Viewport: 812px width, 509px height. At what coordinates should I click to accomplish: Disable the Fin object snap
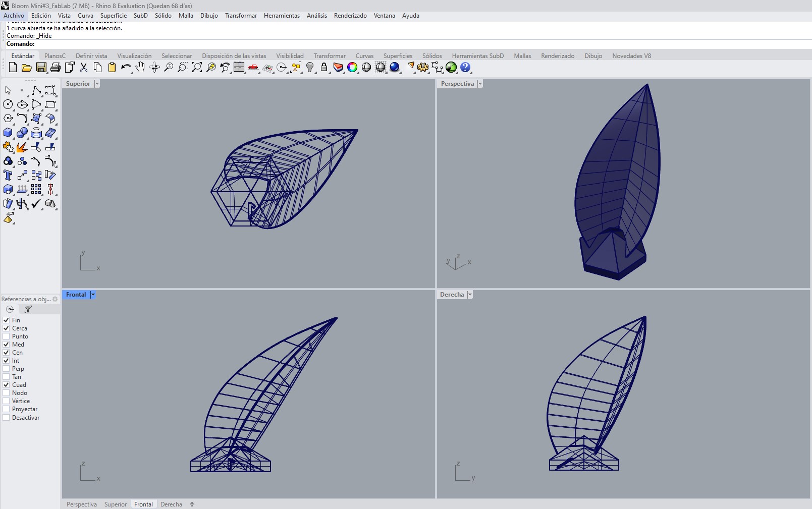tap(5, 320)
